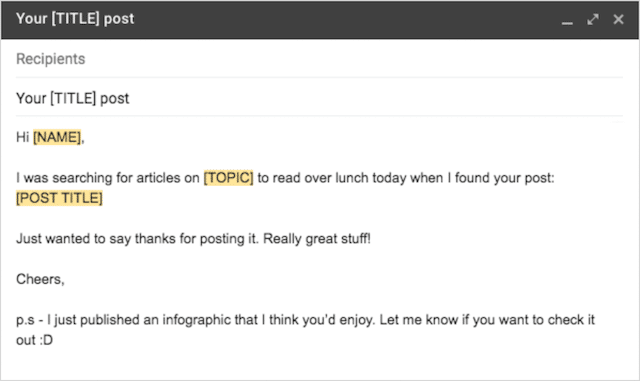Place cursor on the 'Cheers,' line
The height and width of the screenshot is (381, 640).
pyautogui.click(x=40, y=279)
